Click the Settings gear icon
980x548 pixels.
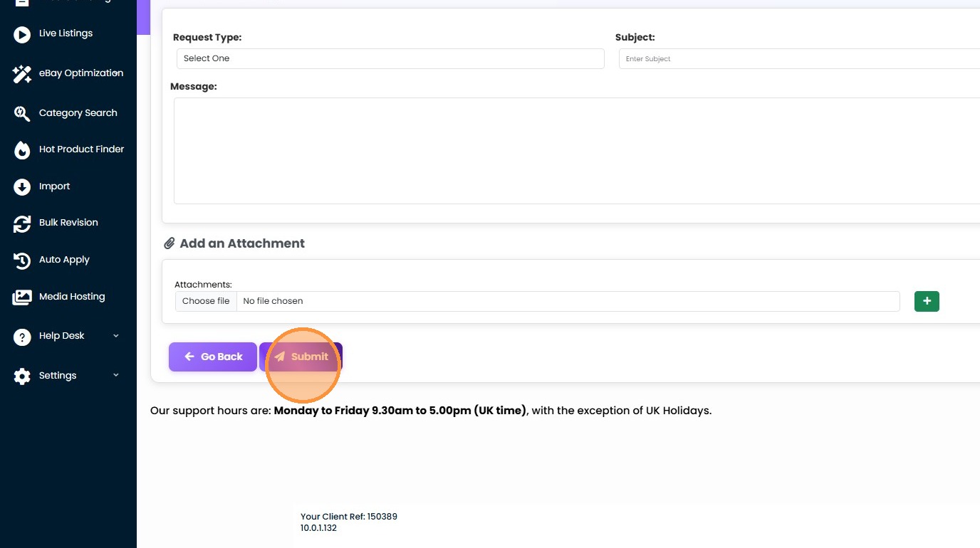pyautogui.click(x=22, y=376)
